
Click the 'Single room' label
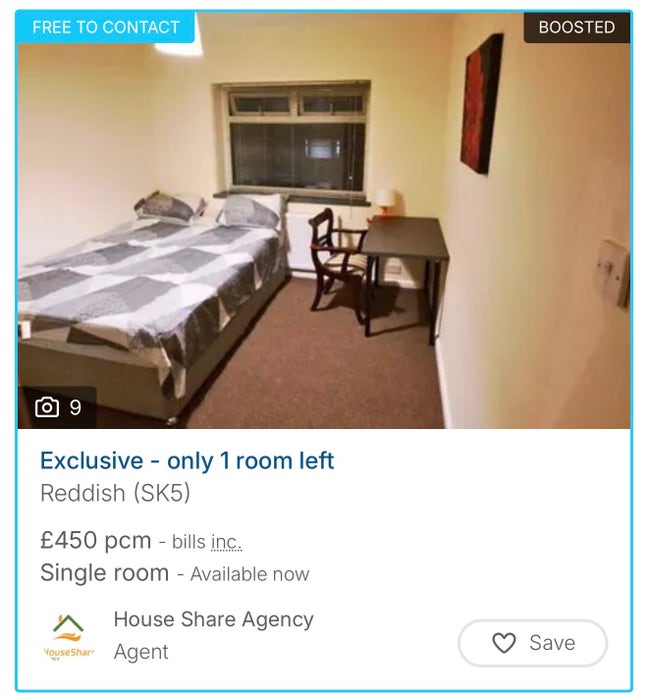click(x=104, y=573)
